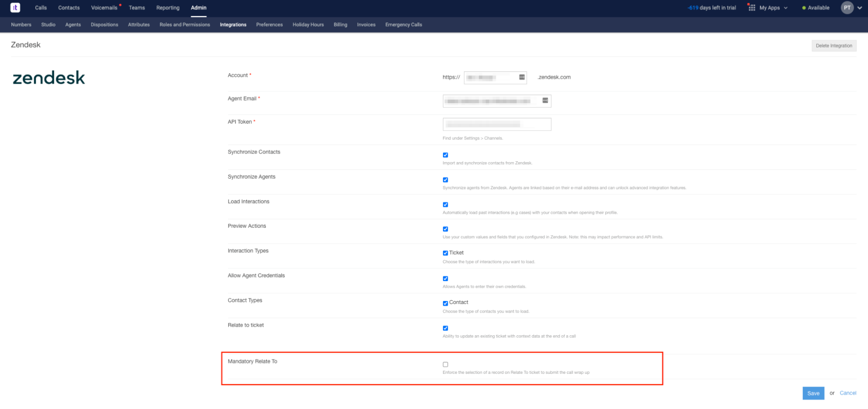Select Integrations in the submenu
This screenshot has width=868, height=409.
coord(233,25)
